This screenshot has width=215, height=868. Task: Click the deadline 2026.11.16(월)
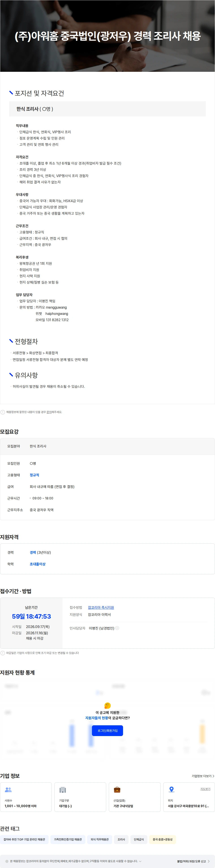pyautogui.click(x=37, y=633)
